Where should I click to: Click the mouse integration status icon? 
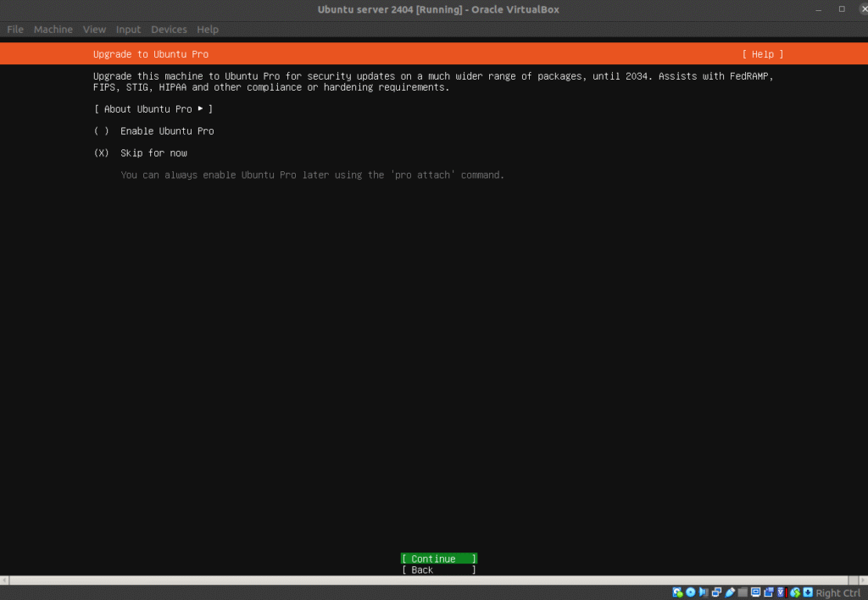tap(795, 592)
